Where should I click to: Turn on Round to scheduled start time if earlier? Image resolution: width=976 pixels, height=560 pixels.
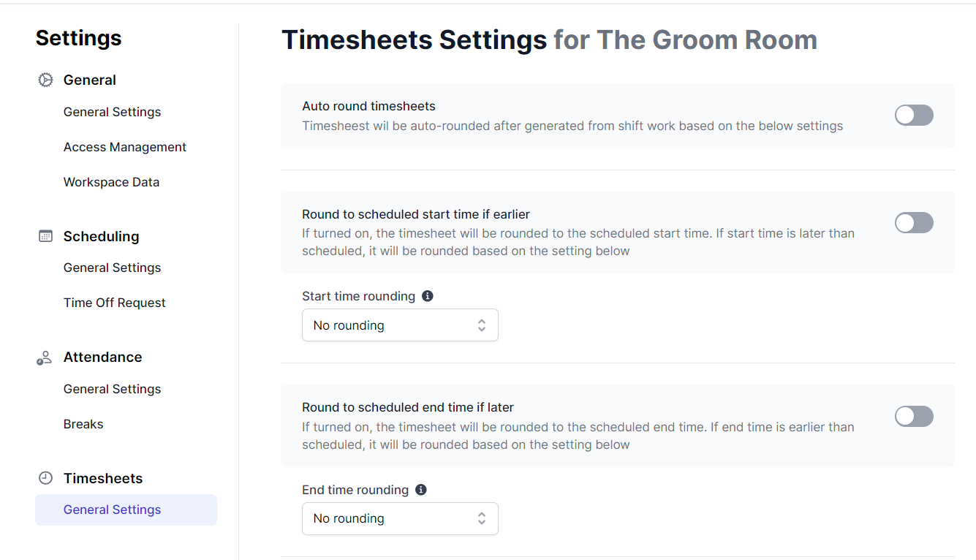click(914, 222)
